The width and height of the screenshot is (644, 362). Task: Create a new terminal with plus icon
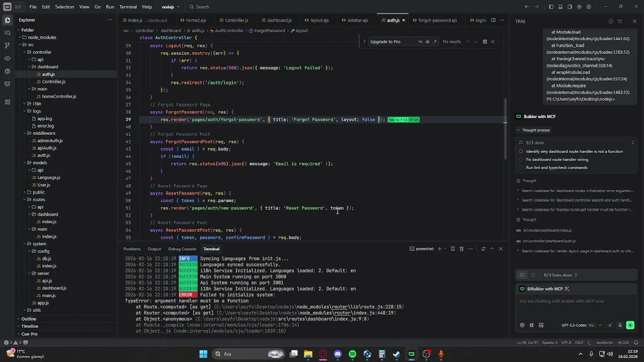click(439, 249)
